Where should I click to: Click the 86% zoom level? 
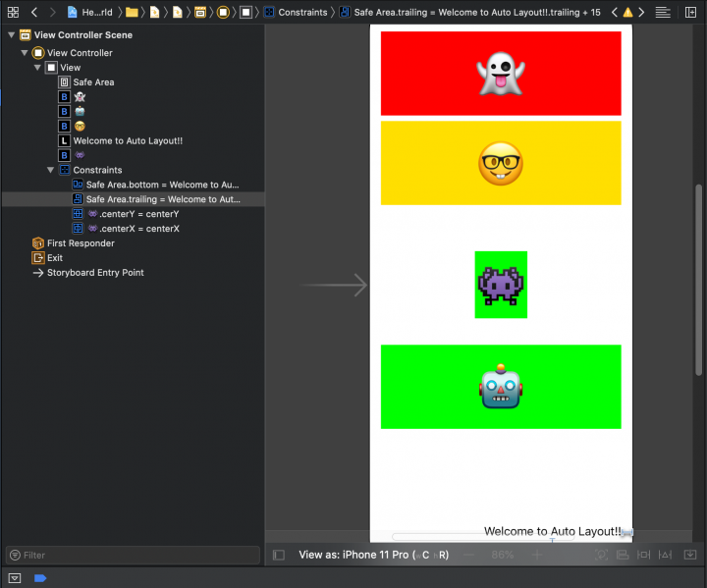[503, 555]
